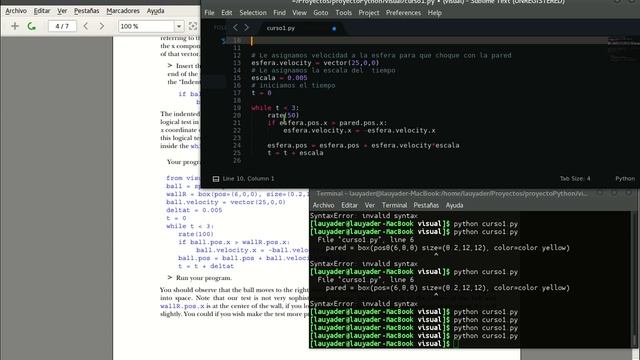Click 'rate(100)' line in PDF
The width and height of the screenshot is (640, 360).
(196, 234)
